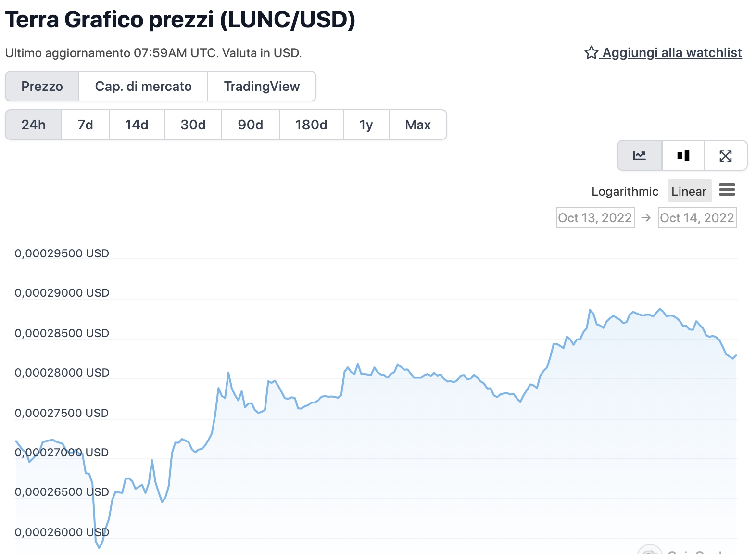Show the 30d price range
This screenshot has width=756, height=554.
click(x=193, y=125)
